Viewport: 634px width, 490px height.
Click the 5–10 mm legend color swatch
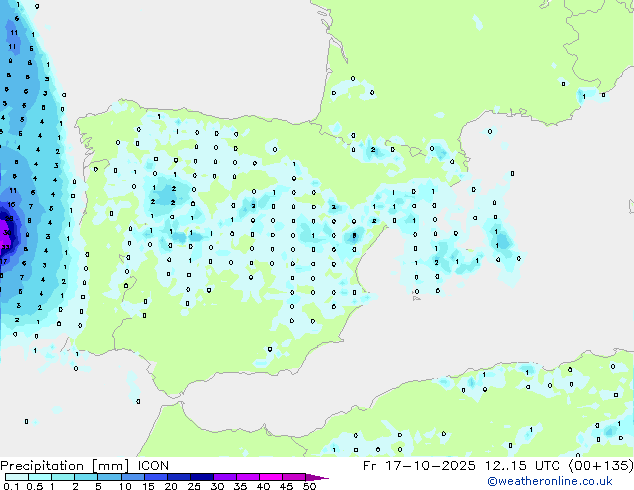109,477
